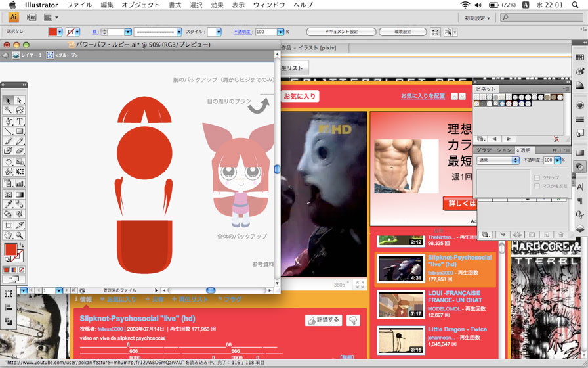Viewport: 588px width, 368px height.
Task: Open opacity slider arrow in Transparency panel
Action: (558, 160)
